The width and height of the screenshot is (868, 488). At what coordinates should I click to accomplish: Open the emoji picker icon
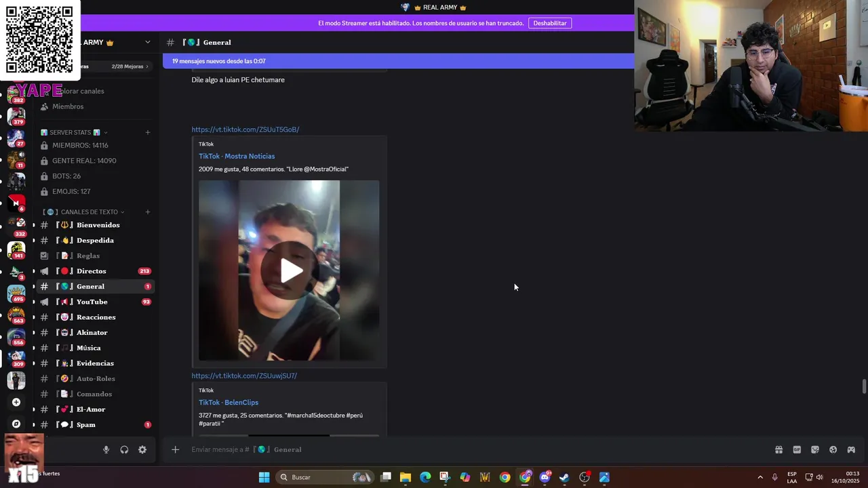[833, 449]
